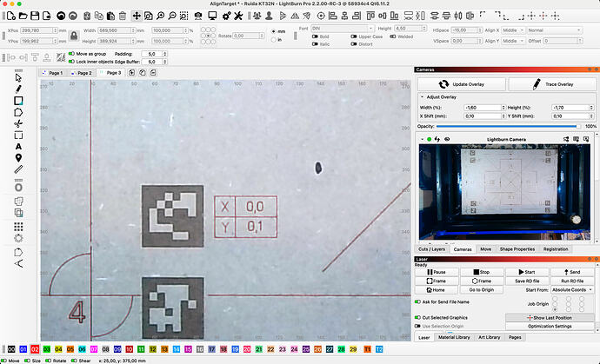Open a project with the folder icon

[23, 16]
